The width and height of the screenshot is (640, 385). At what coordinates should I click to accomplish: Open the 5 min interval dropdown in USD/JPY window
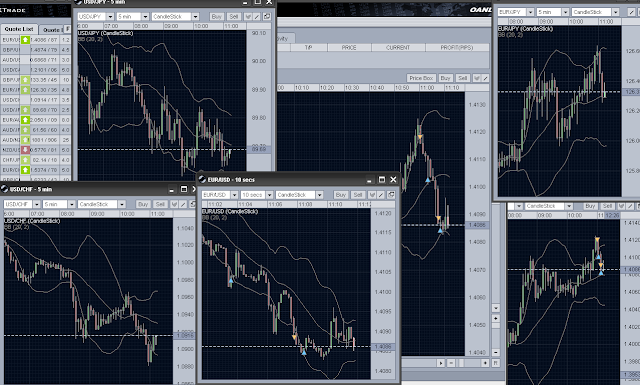[x=145, y=17]
